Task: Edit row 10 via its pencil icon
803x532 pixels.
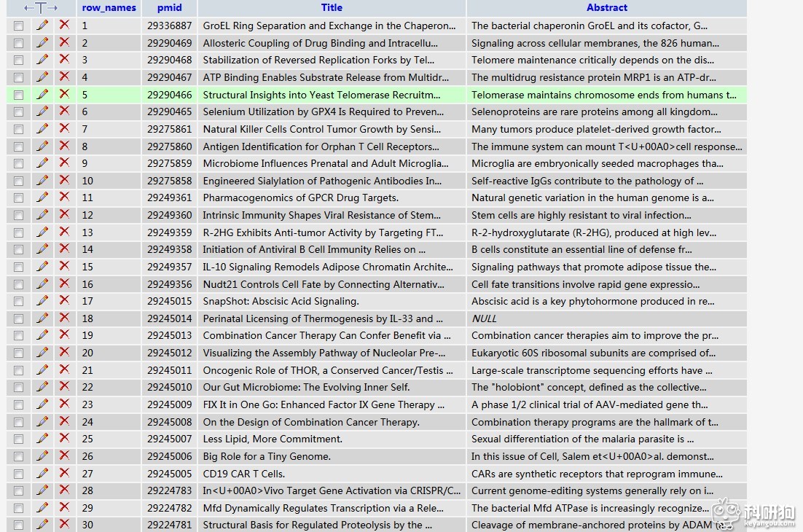Action: click(42, 180)
